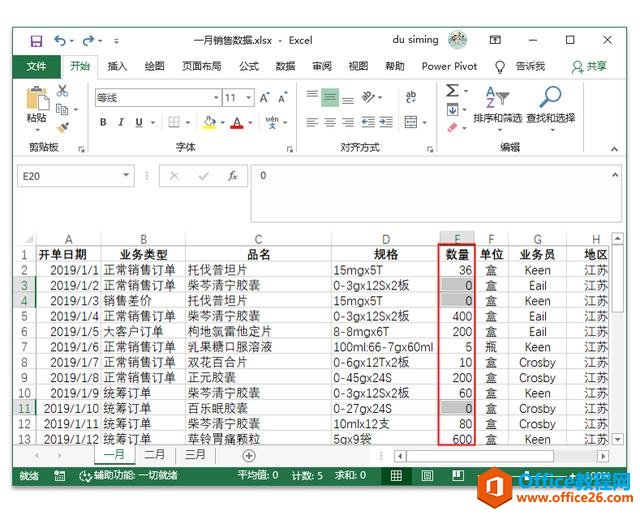Image resolution: width=640 pixels, height=515 pixels.
Task: Toggle middle vertical alignment
Action: pyautogui.click(x=330, y=98)
